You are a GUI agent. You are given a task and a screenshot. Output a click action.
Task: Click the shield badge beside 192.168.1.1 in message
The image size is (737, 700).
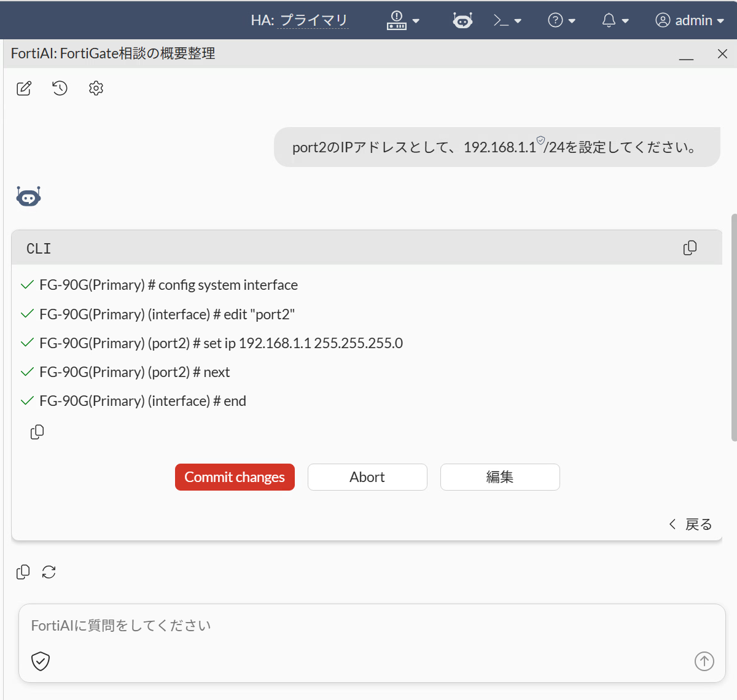[x=540, y=141]
